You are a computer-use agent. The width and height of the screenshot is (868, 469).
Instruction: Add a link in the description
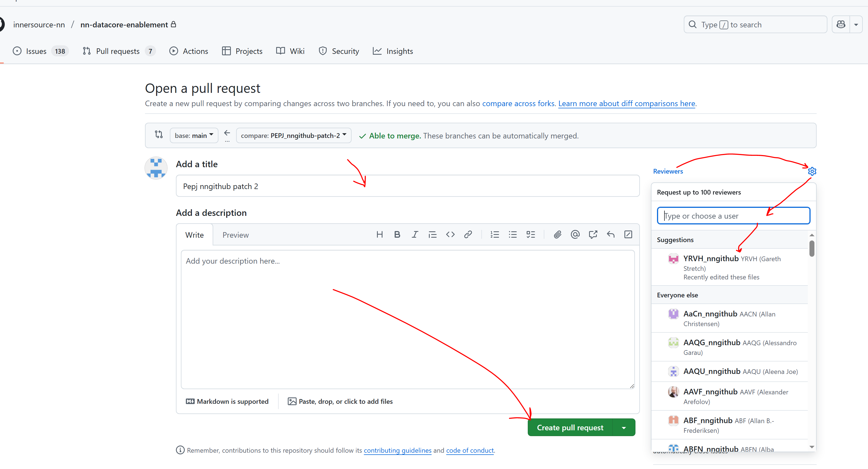pyautogui.click(x=468, y=235)
